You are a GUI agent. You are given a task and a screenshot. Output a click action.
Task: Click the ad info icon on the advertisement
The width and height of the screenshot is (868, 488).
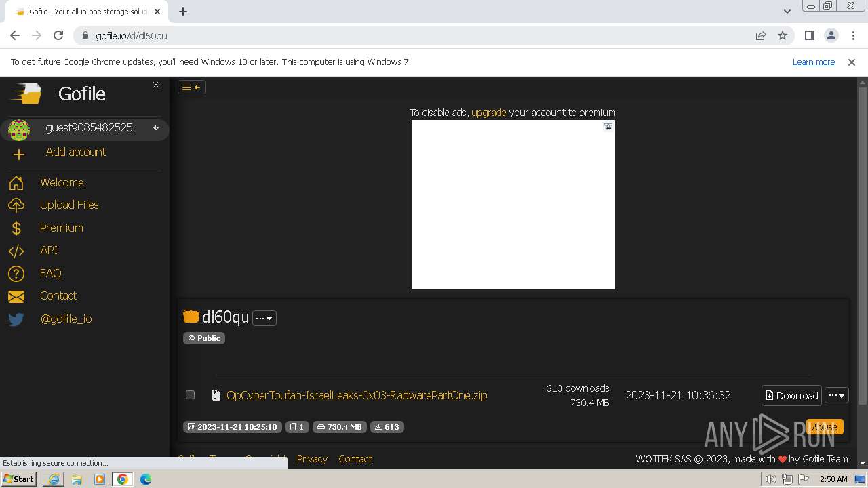[x=608, y=126]
